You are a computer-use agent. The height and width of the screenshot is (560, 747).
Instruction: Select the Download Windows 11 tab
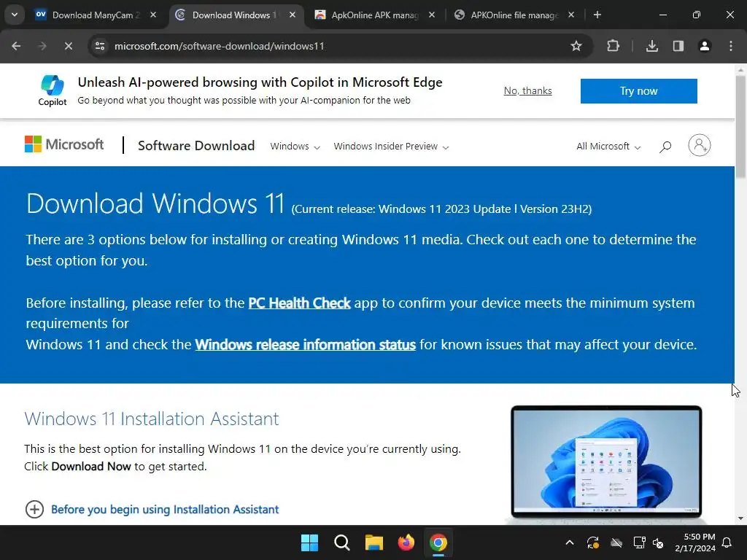236,15
